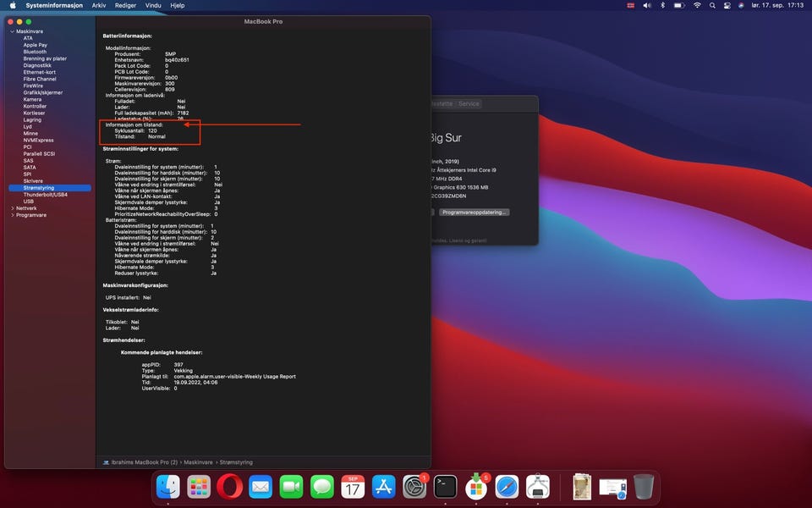
Task: Select Thunderbolt/USB4 in sidebar list
Action: pos(45,195)
